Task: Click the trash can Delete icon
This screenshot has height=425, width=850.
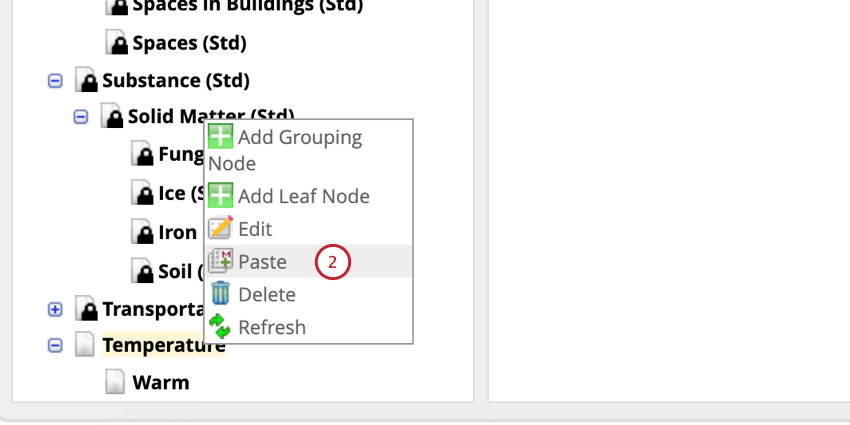Action: point(221,294)
